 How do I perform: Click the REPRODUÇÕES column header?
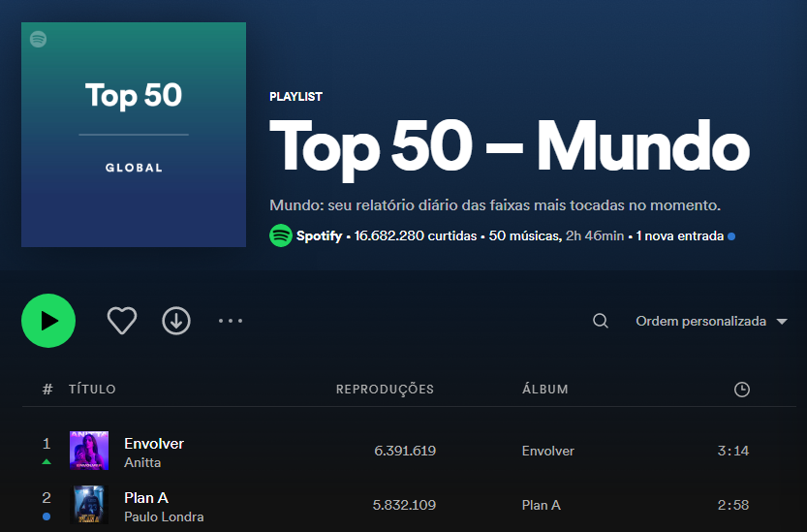point(385,389)
